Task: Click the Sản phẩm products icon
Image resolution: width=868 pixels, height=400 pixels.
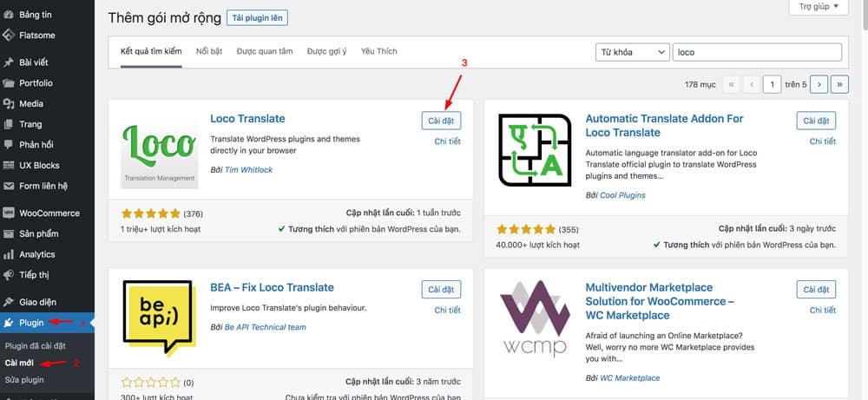Action: pyautogui.click(x=9, y=234)
